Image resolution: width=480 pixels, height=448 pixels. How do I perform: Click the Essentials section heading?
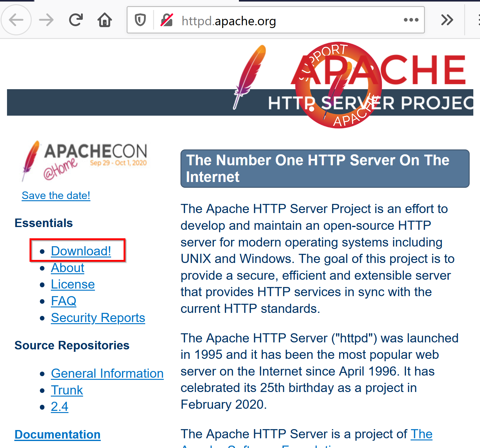coord(44,223)
